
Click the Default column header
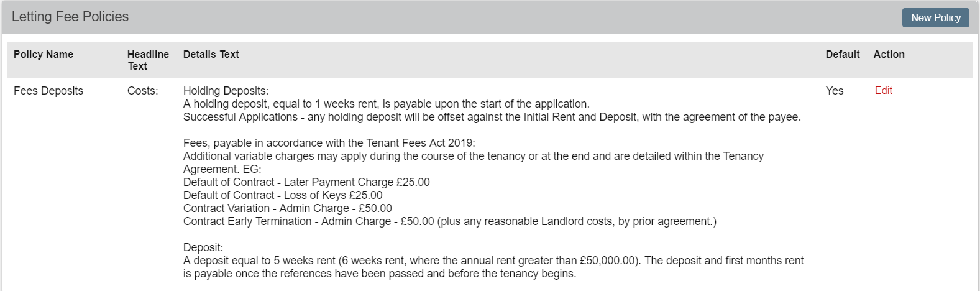[843, 54]
